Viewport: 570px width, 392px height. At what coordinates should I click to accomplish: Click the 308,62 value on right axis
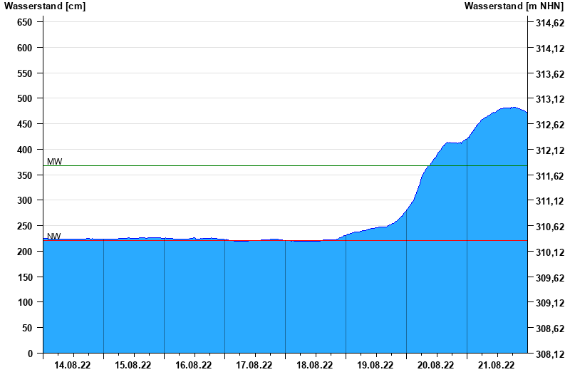(x=550, y=329)
